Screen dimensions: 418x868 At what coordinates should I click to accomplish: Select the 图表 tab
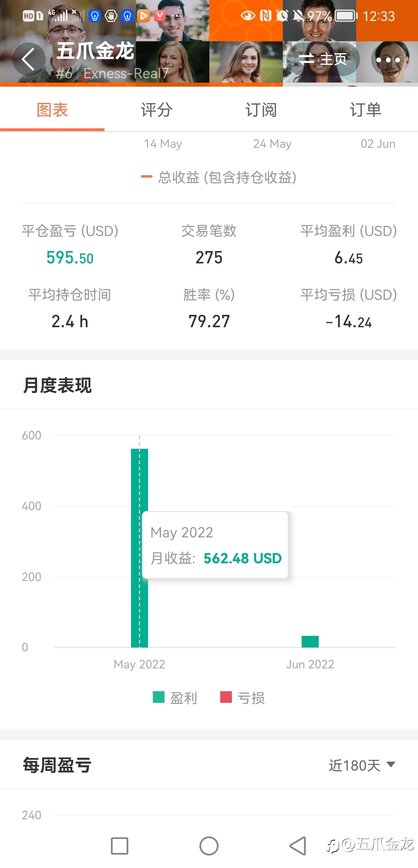[x=52, y=110]
